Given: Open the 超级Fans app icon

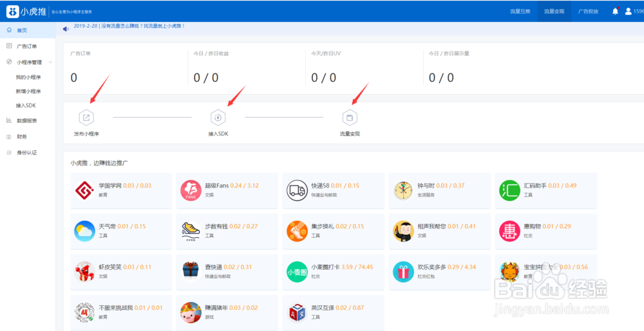Looking at the screenshot, I should (191, 191).
